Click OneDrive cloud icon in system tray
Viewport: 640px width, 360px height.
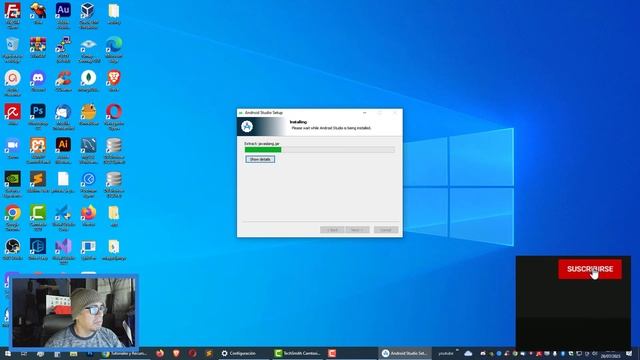pos(468,353)
